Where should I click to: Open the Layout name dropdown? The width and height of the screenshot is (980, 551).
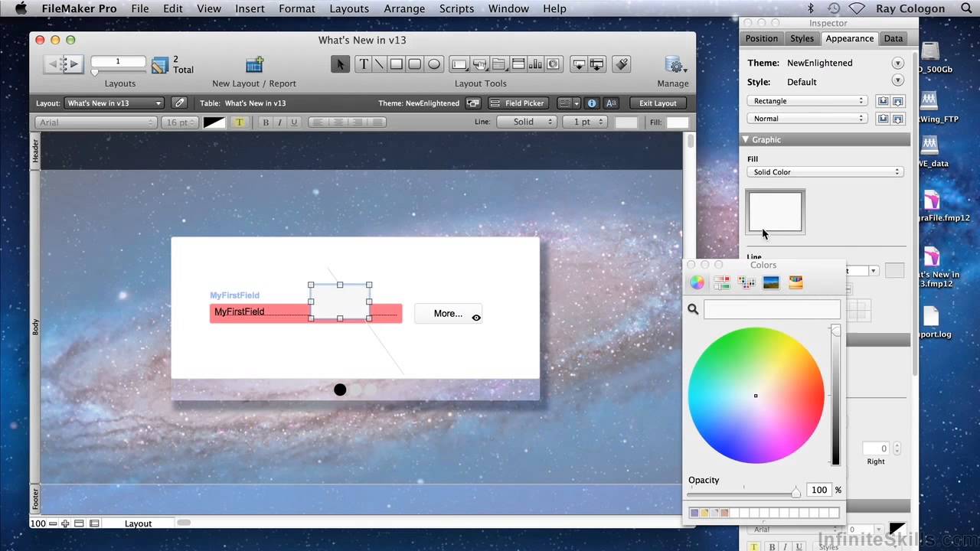coord(114,103)
